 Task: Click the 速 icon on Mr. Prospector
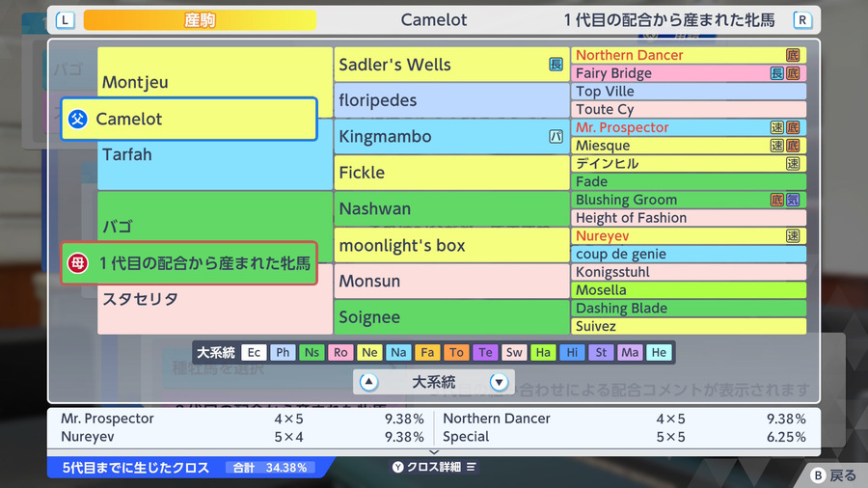tap(777, 127)
